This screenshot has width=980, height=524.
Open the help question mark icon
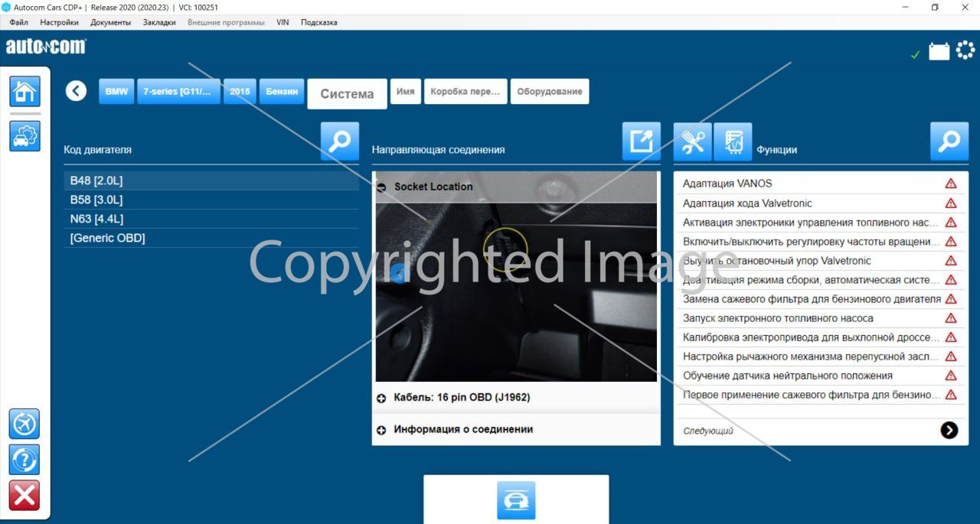pyautogui.click(x=24, y=460)
